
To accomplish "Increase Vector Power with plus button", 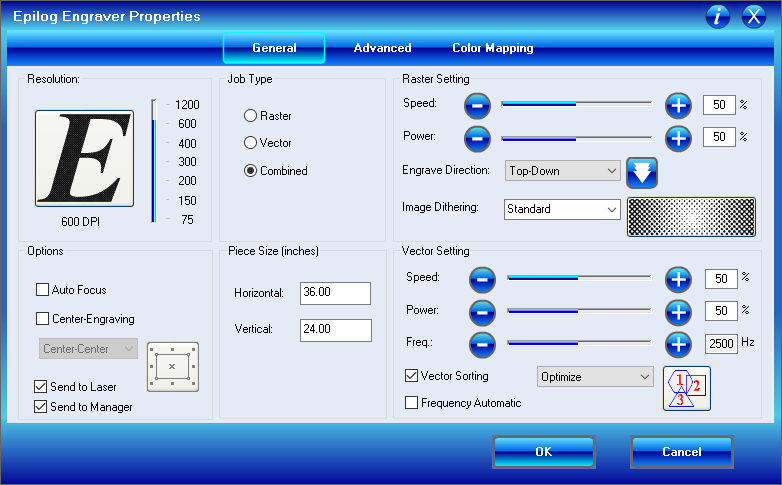I will [x=678, y=312].
